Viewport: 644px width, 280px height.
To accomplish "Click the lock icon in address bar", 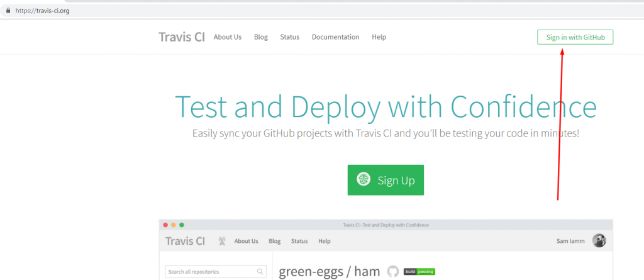I will (8, 11).
